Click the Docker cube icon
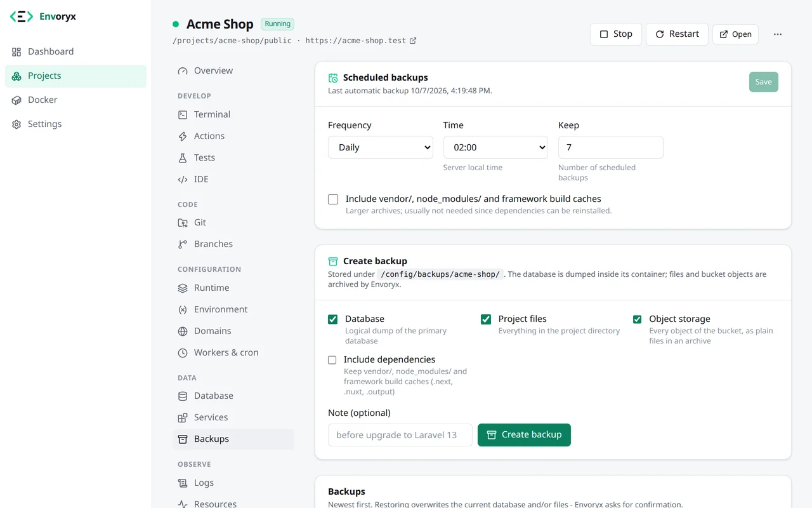812x508 pixels. point(16,100)
